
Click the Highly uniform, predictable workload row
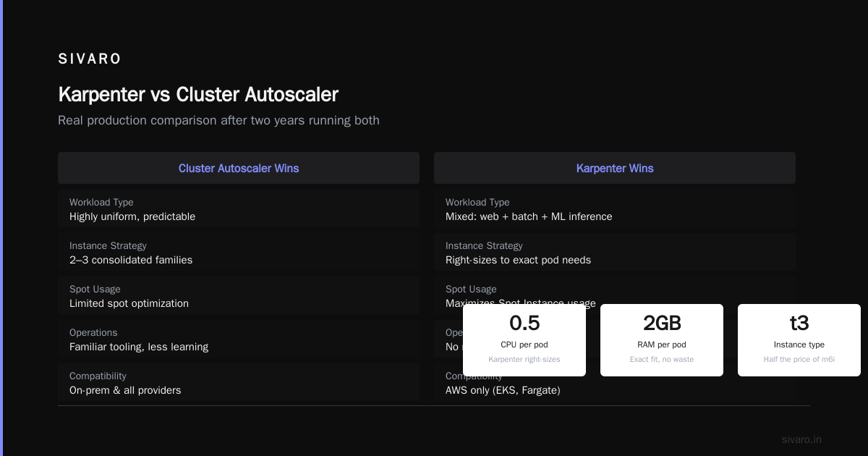pos(239,209)
